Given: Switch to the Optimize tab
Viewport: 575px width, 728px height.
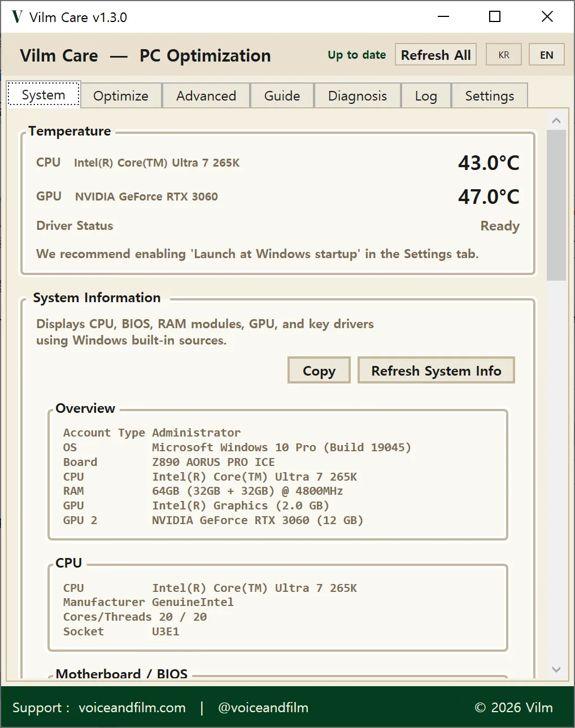Looking at the screenshot, I should point(121,96).
